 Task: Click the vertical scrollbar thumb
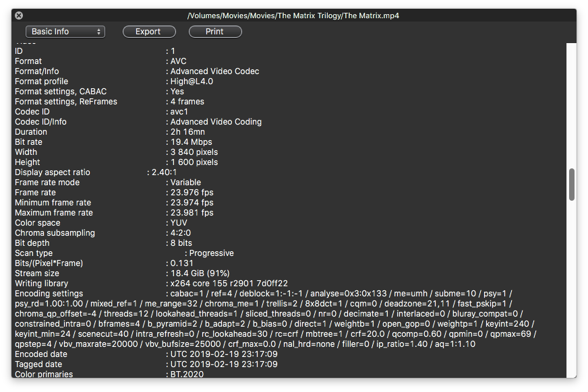(572, 185)
